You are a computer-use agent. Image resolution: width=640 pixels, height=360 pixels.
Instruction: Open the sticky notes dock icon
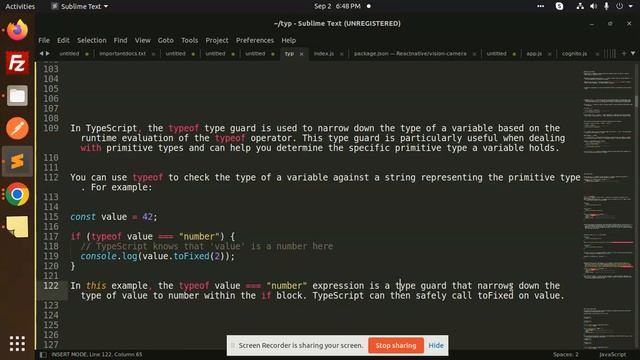pyautogui.click(x=17, y=227)
